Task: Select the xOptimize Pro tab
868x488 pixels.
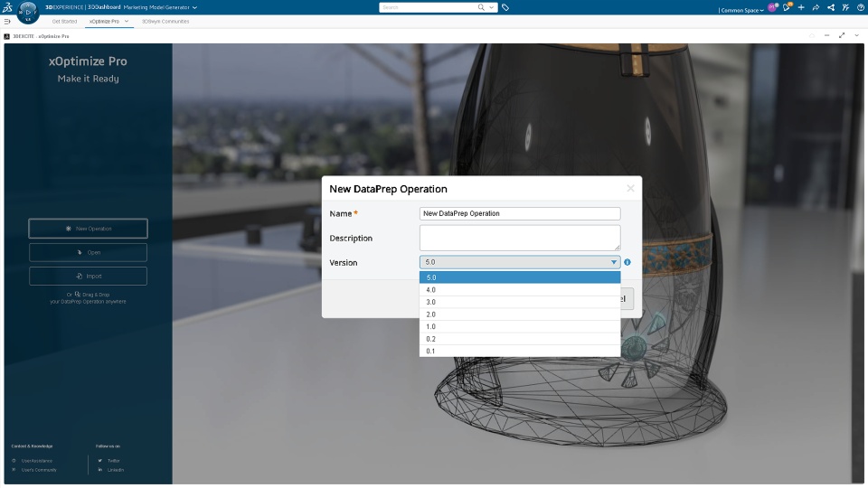Action: point(104,21)
